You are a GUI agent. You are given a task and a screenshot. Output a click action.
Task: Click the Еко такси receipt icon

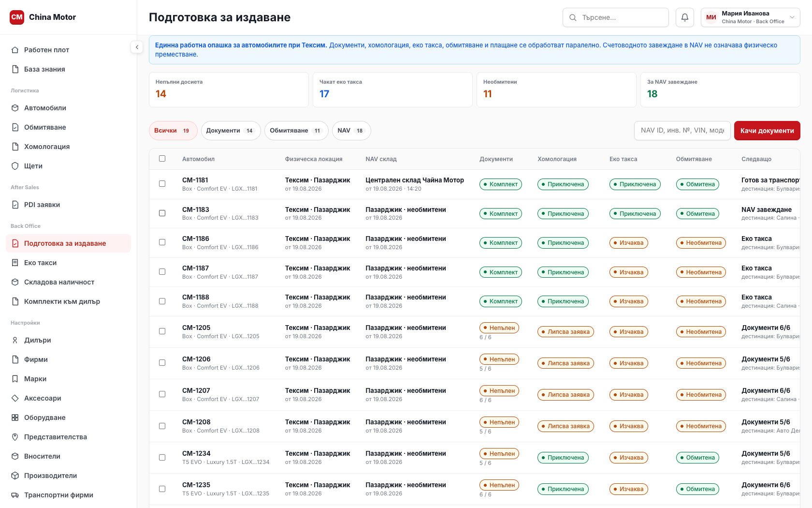click(15, 263)
